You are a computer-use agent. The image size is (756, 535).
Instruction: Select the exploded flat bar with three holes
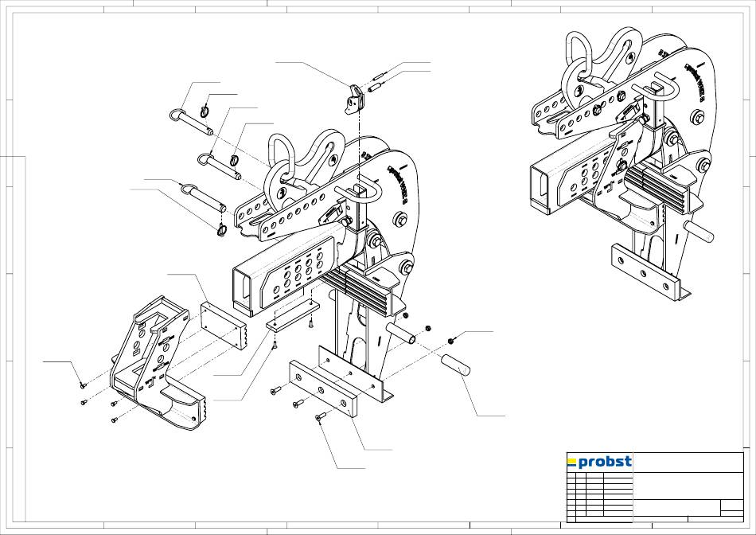(x=324, y=389)
